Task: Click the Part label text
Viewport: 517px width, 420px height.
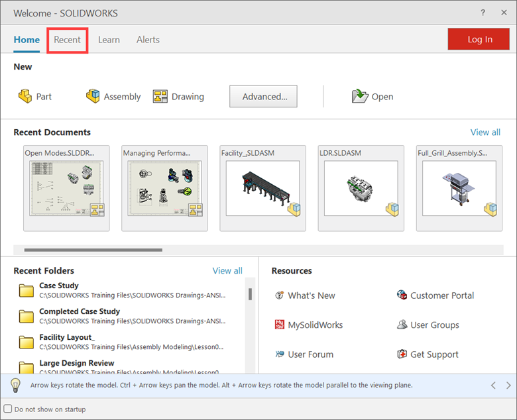Action: [x=44, y=97]
